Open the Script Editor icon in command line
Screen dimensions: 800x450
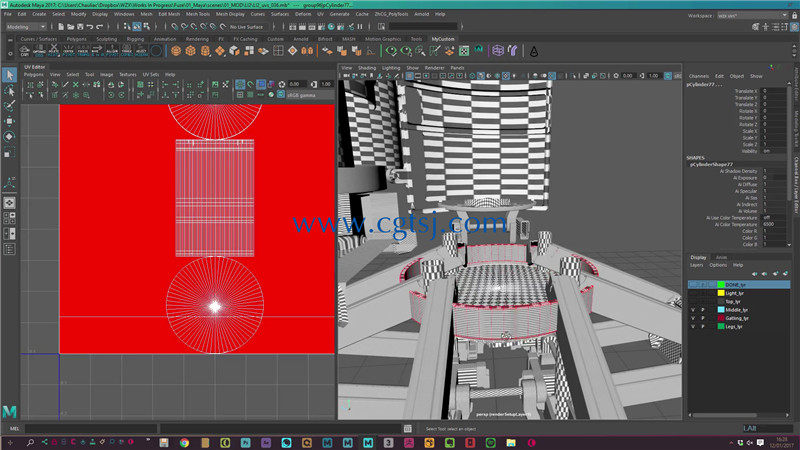click(x=408, y=429)
